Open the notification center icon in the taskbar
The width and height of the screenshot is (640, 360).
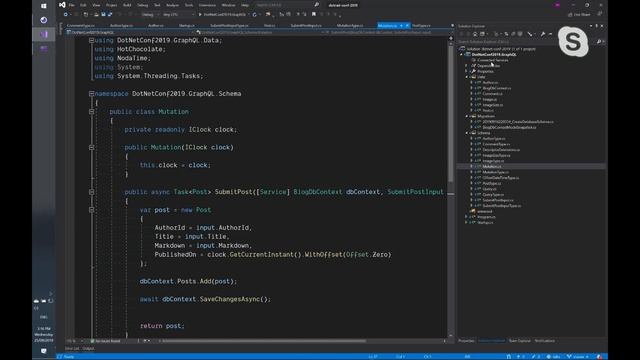pos(44,351)
